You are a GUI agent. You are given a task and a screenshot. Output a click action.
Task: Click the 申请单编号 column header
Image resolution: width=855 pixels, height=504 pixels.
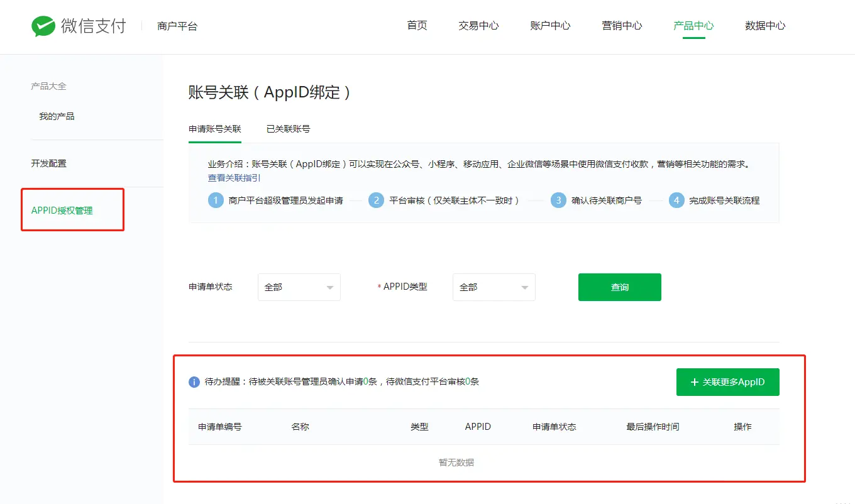[x=220, y=427]
